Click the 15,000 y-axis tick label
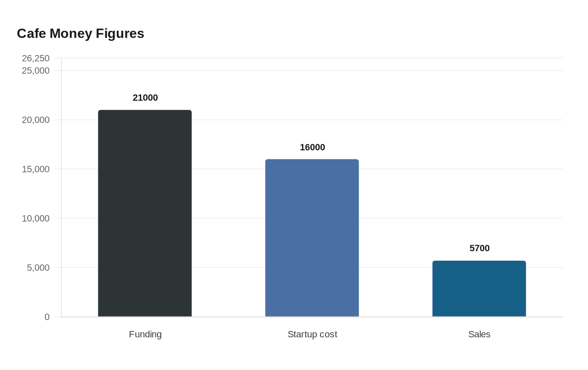588x370 pixels. (x=36, y=169)
